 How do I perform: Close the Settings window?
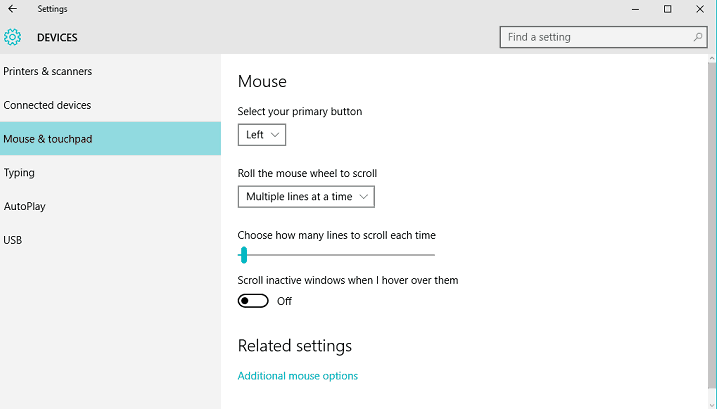point(699,9)
